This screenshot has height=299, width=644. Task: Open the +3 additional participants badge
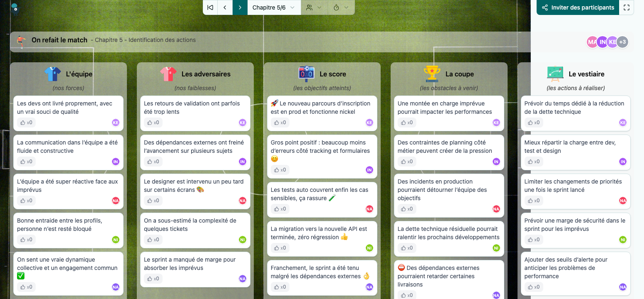pyautogui.click(x=622, y=42)
